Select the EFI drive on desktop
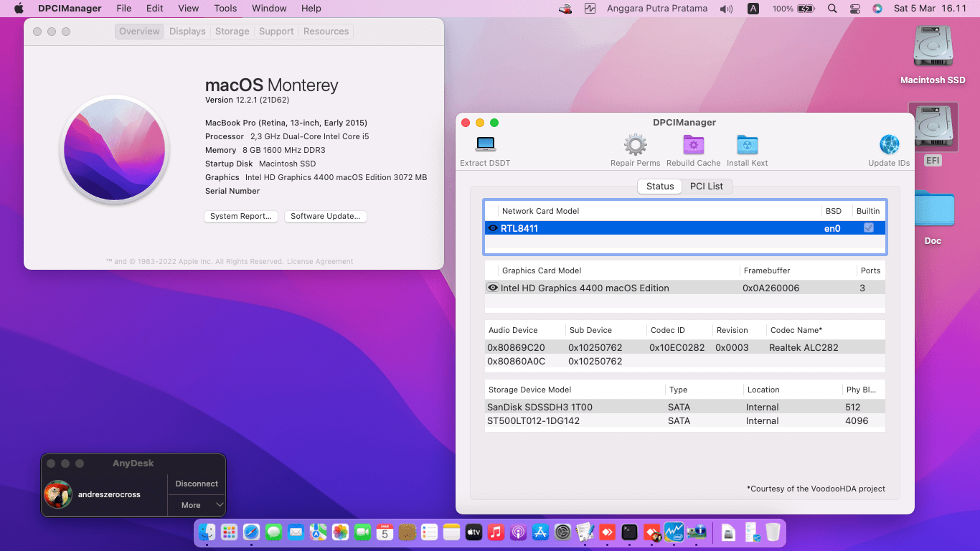The width and height of the screenshot is (980, 551). 933,128
